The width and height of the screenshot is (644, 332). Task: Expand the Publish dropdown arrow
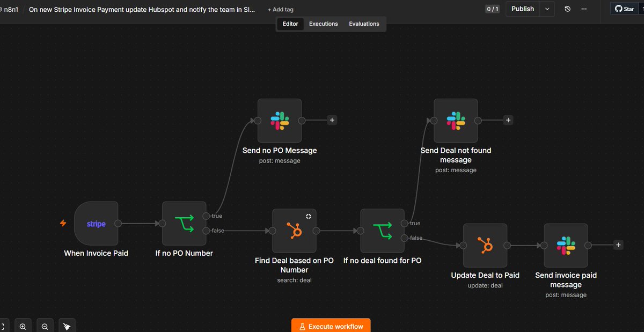547,9
